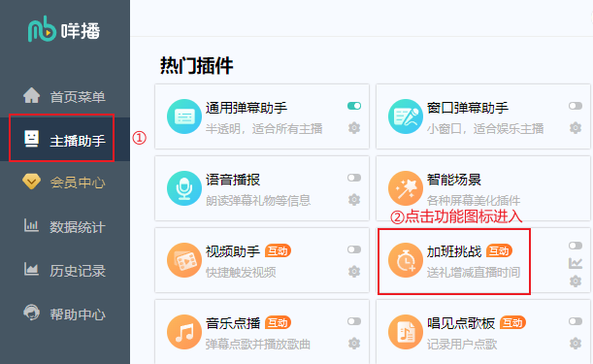Click description 朗读弹幕礼物等信息

coord(258,201)
